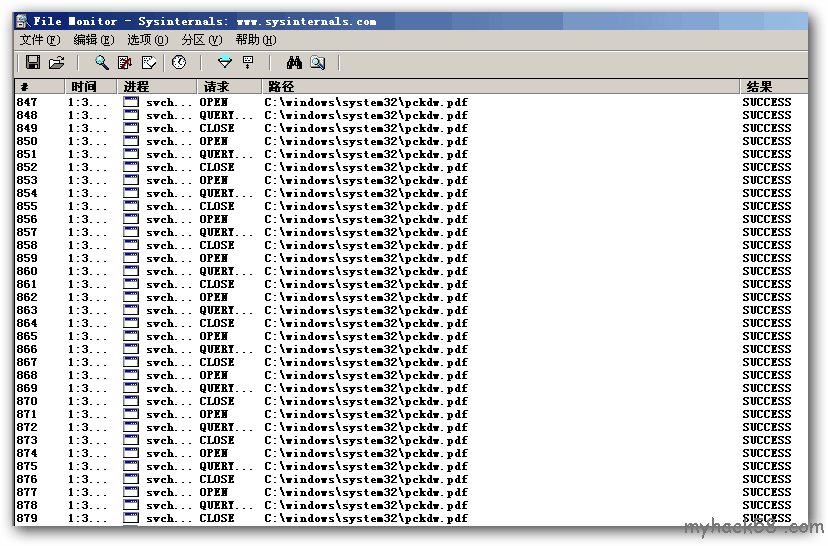Click the Find binoculars icon
828x546 pixels.
click(x=294, y=63)
